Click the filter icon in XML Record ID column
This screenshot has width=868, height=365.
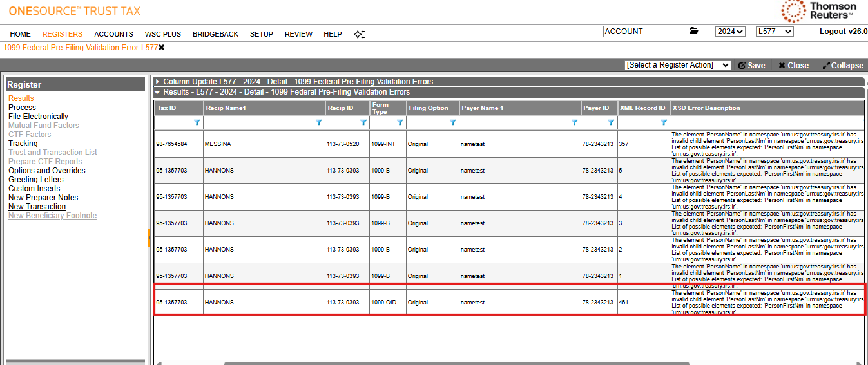tap(662, 122)
